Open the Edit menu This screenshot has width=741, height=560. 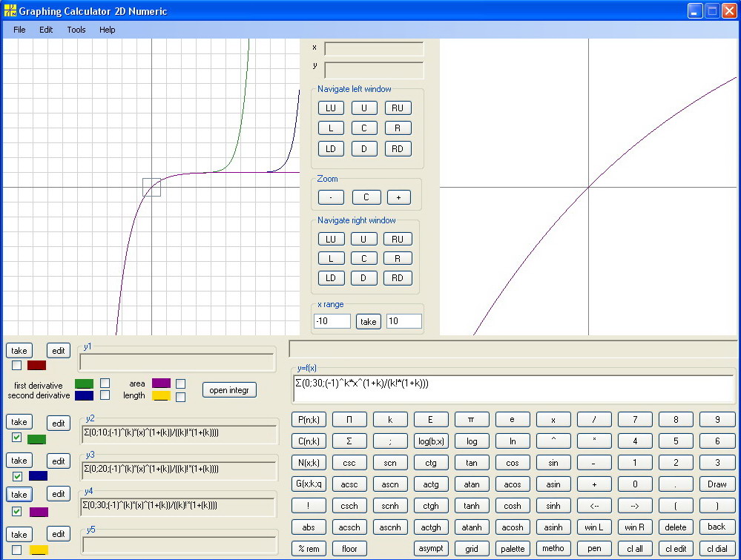(x=46, y=30)
